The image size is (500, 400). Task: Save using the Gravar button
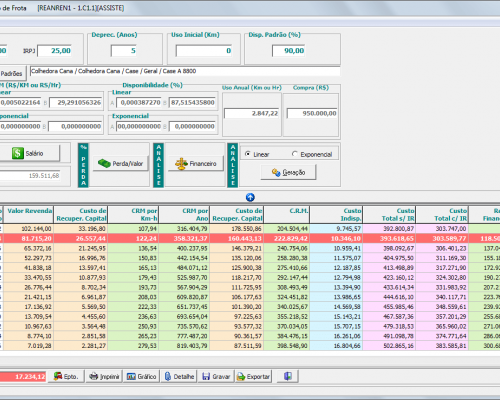216,376
